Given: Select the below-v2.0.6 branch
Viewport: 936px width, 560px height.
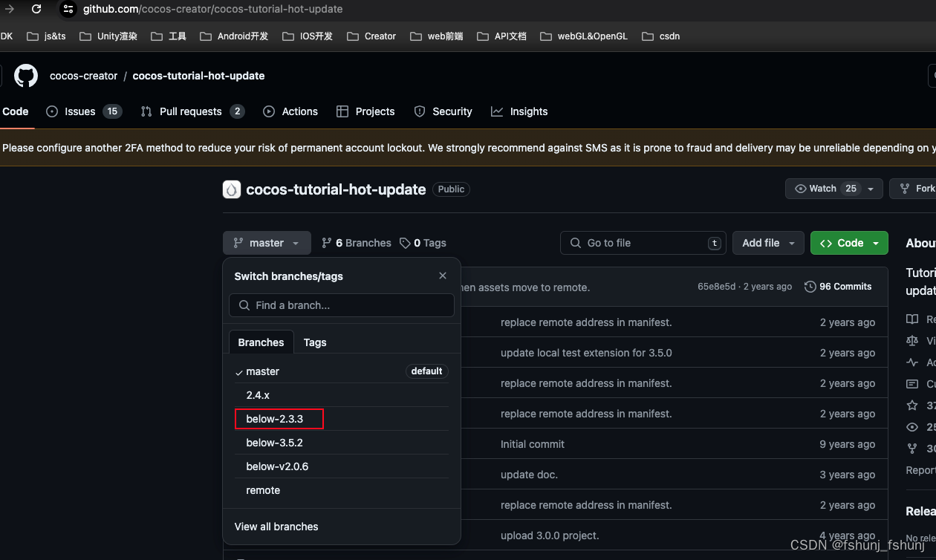Looking at the screenshot, I should (x=342, y=466).
